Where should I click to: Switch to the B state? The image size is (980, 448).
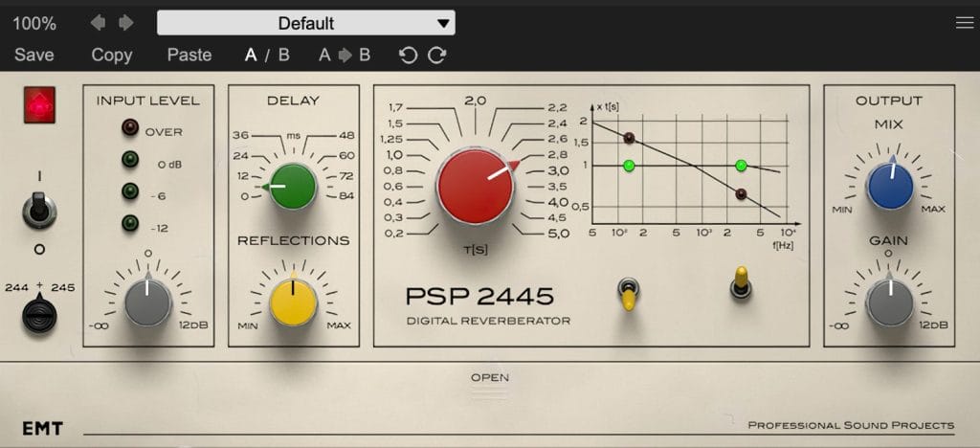pyautogui.click(x=283, y=55)
